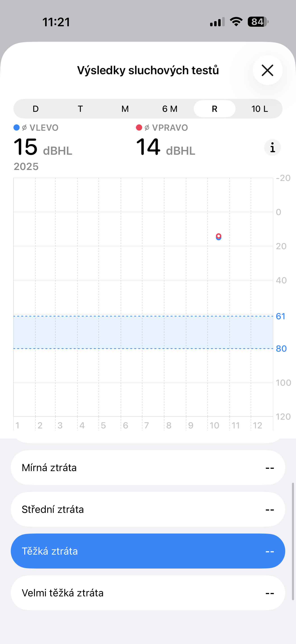This screenshot has height=644, width=296.
Task: Choose the Velmi těžká ztráta row
Action: pos(148,593)
